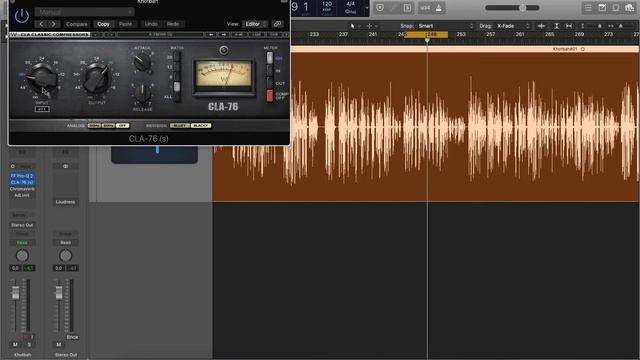
Task: Select Analog 60Hz option
Action: (x=108, y=126)
